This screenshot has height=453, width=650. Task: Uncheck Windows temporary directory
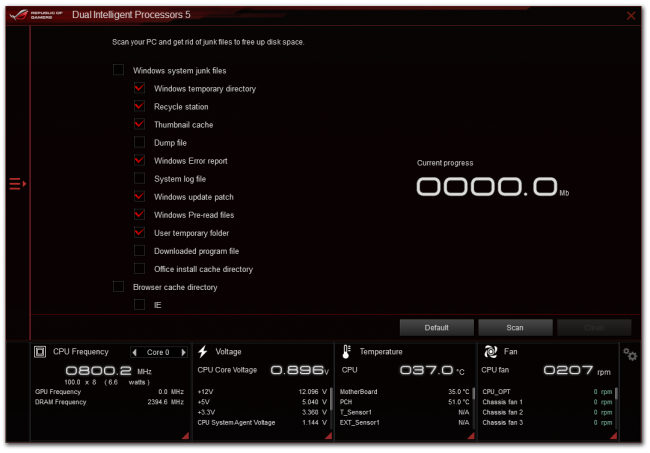[139, 88]
